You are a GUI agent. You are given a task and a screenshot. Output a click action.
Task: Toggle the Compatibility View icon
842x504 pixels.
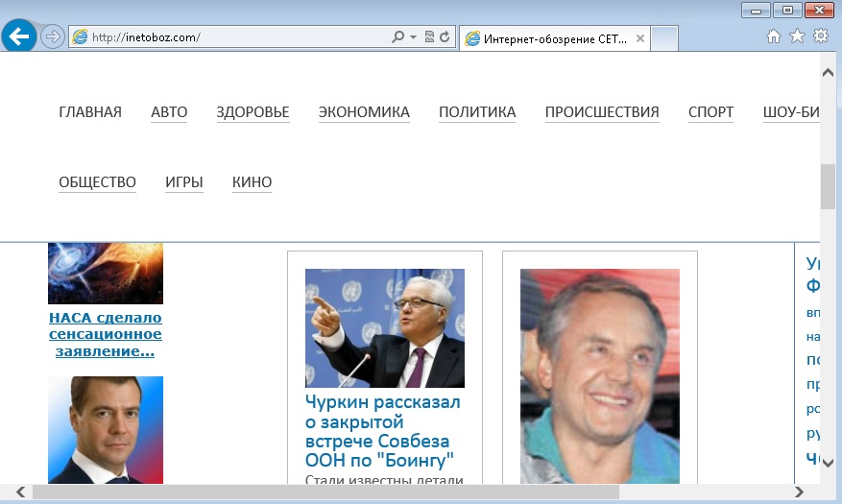pos(429,37)
